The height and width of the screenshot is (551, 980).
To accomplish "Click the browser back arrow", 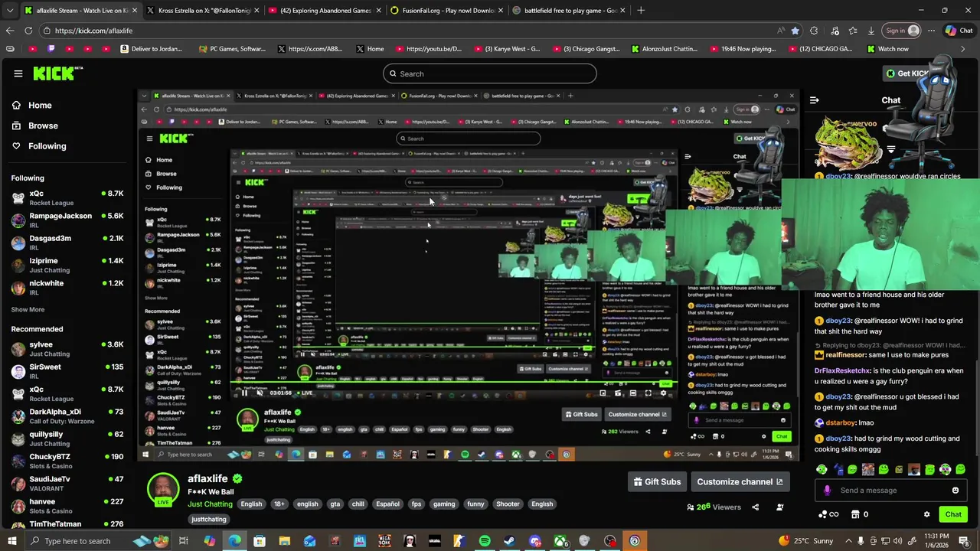I will [10, 31].
